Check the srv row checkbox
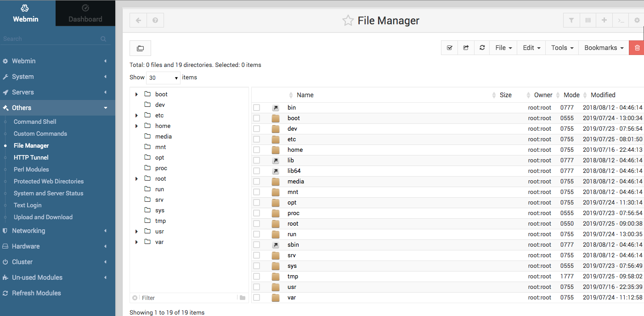The height and width of the screenshot is (316, 644). (257, 255)
